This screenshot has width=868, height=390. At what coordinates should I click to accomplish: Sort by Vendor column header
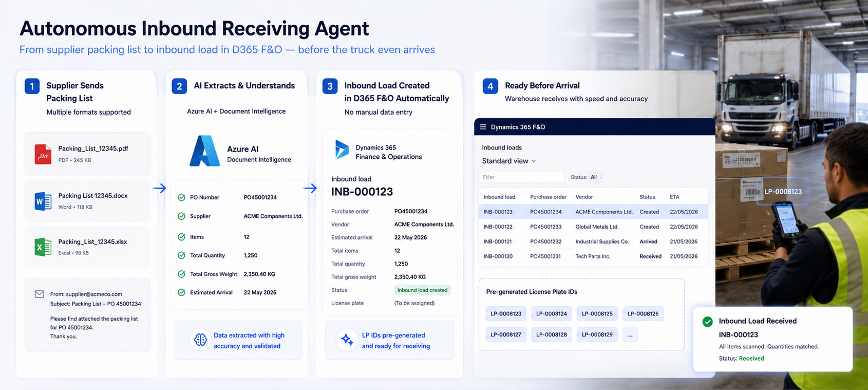tap(584, 197)
